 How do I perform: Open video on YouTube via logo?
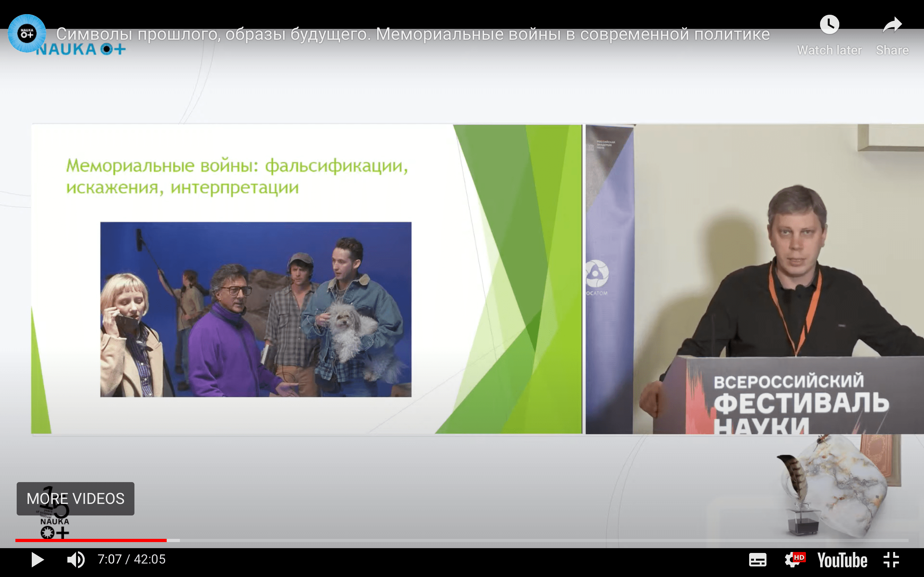tap(842, 560)
